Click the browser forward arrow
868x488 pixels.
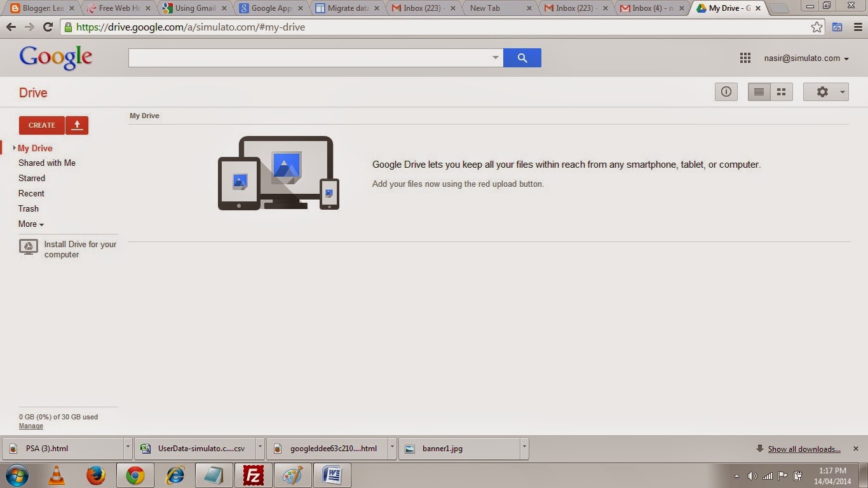[x=29, y=27]
